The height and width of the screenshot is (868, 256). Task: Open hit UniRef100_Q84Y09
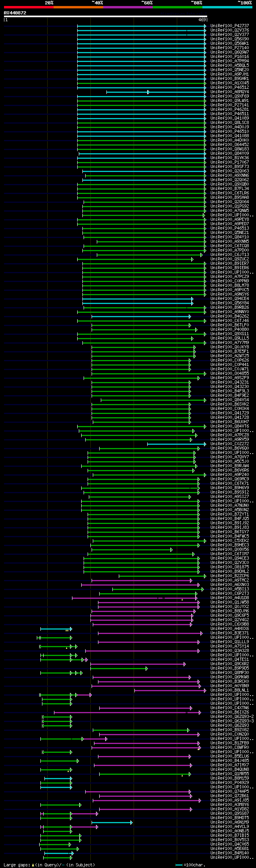[230, 153]
